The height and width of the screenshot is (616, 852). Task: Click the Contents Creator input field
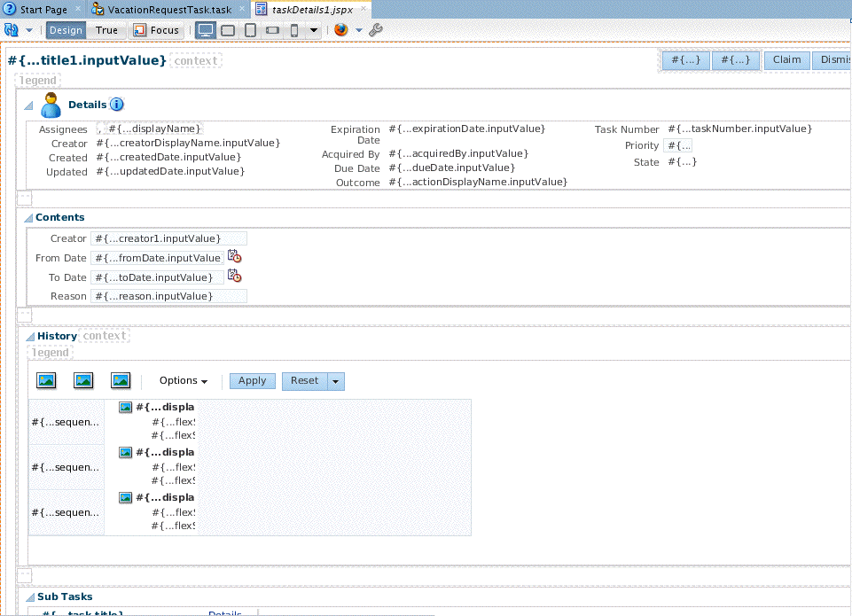click(x=169, y=238)
